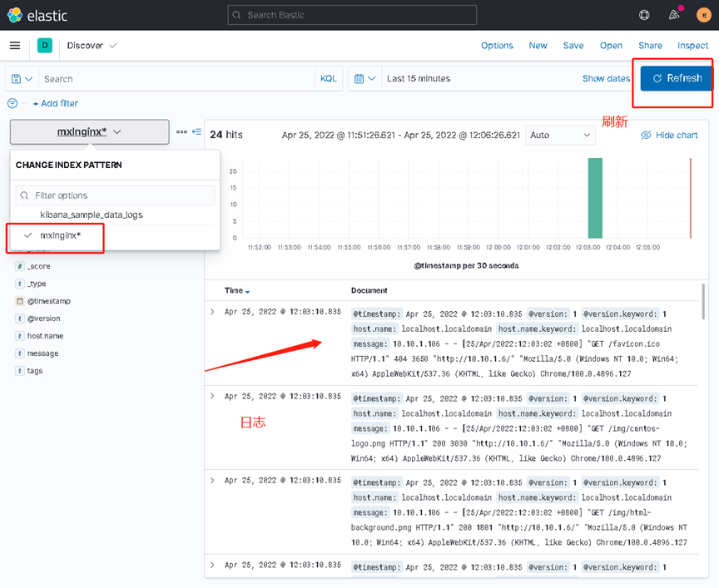Select the @version field

43,319
